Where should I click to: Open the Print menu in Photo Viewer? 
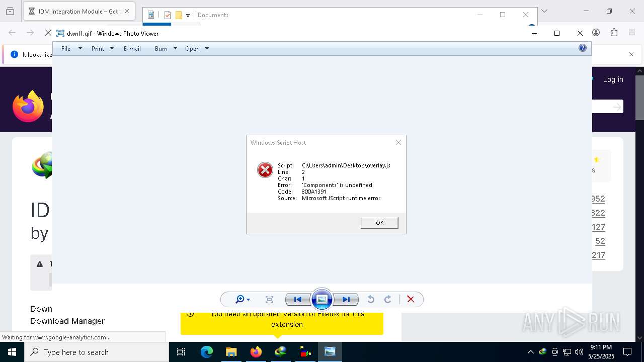point(98,49)
